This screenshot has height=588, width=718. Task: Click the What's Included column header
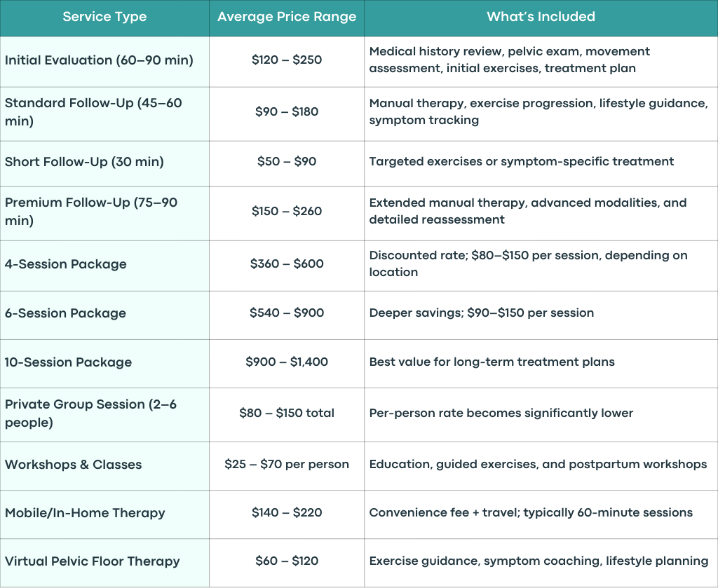pos(541,17)
